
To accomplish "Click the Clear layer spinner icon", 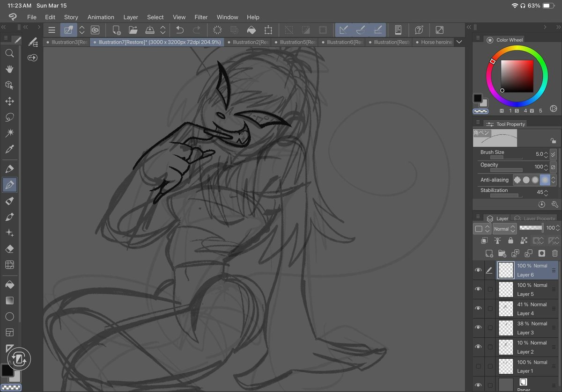I will pyautogui.click(x=217, y=30).
